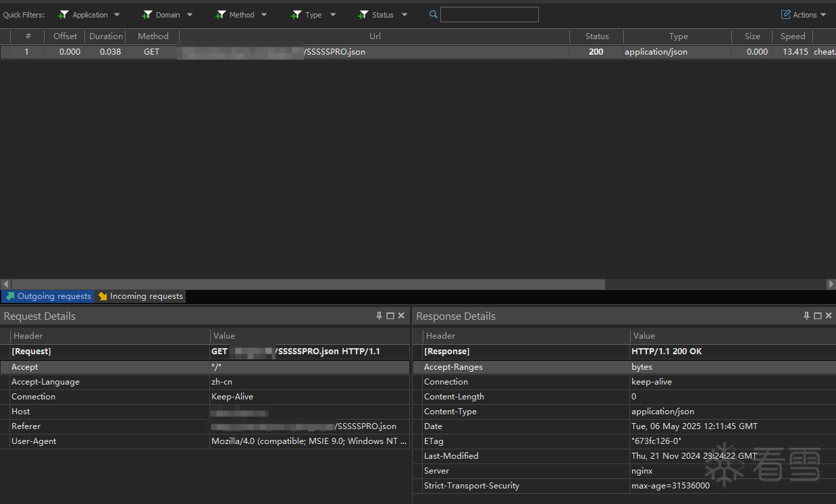Sort requests by Offset column header
Image resolution: width=836 pixels, height=504 pixels.
coord(66,36)
